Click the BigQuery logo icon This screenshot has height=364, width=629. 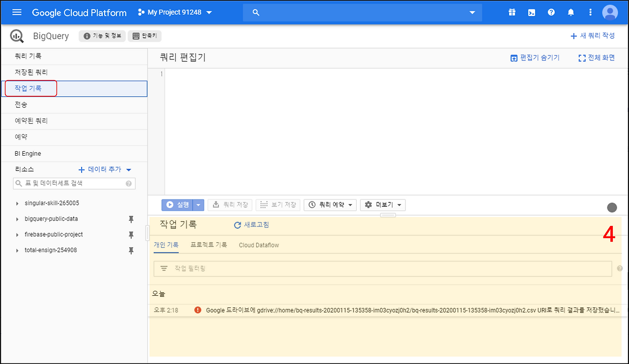tap(17, 36)
